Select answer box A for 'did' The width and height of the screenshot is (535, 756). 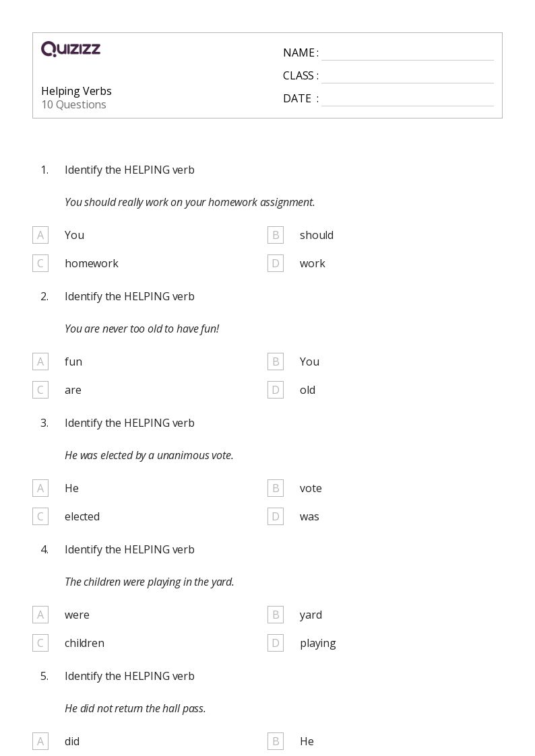click(40, 741)
